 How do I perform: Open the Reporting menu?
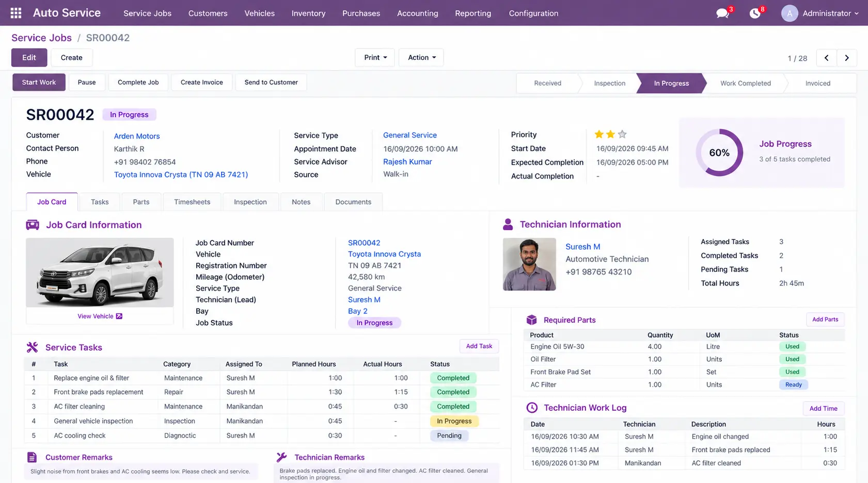pos(473,13)
